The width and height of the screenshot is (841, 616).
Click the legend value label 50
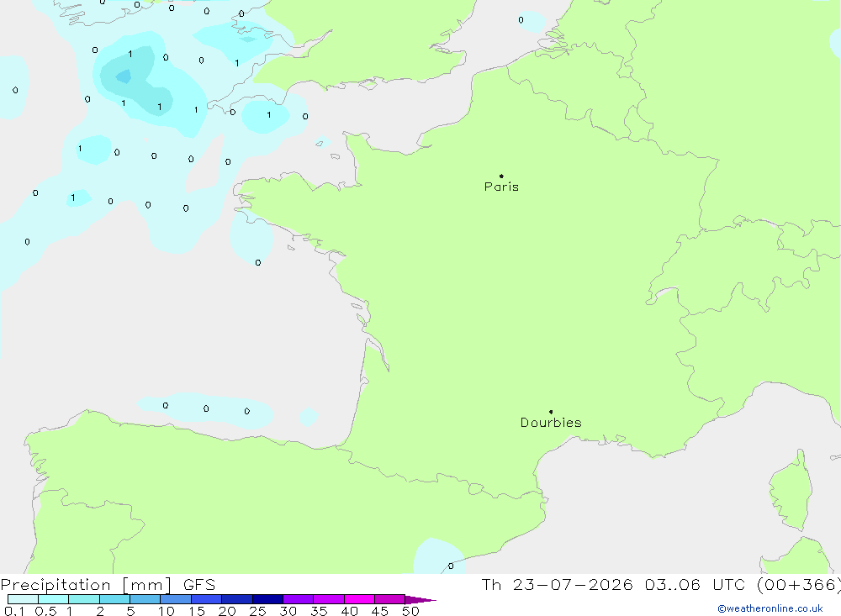coord(410,611)
